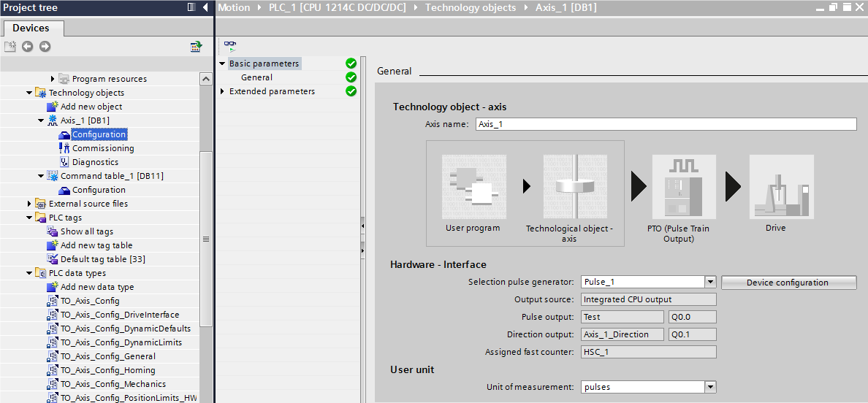Expand the Program resources node
The width and height of the screenshot is (868, 403).
(x=53, y=79)
